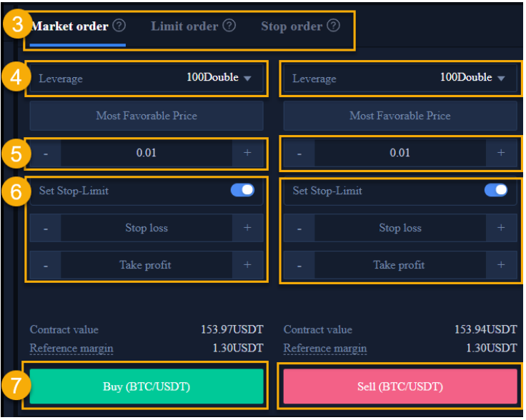
Task: Switch to Limit order tab
Action: pyautogui.click(x=184, y=26)
